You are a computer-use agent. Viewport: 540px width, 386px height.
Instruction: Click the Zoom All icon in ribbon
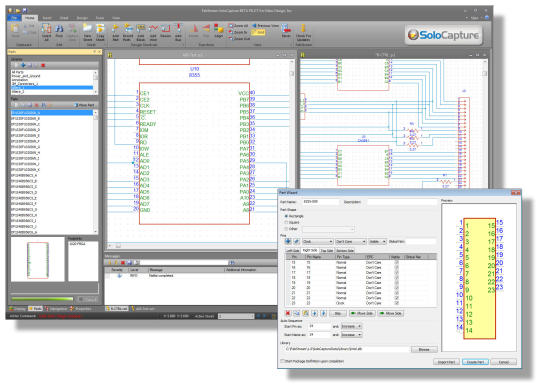tap(238, 26)
